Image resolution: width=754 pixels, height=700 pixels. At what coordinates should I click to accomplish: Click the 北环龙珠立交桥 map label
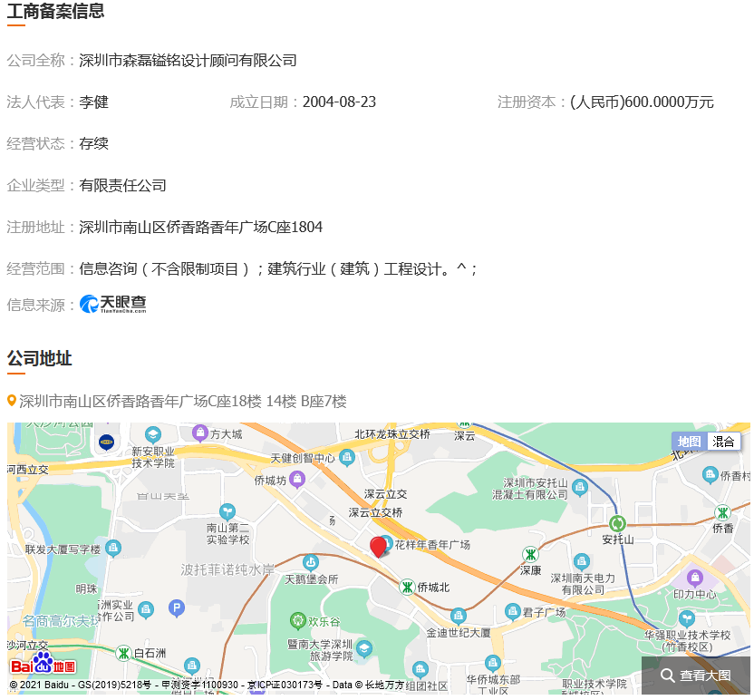392,434
